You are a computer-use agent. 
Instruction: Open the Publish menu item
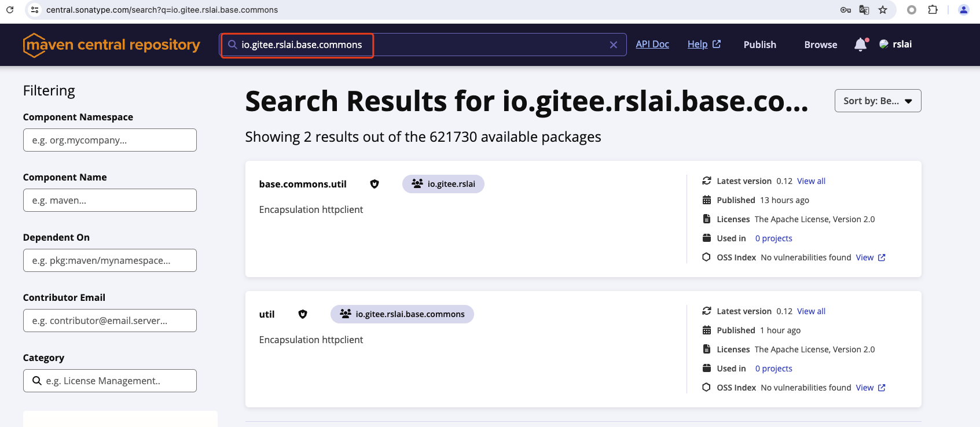759,45
